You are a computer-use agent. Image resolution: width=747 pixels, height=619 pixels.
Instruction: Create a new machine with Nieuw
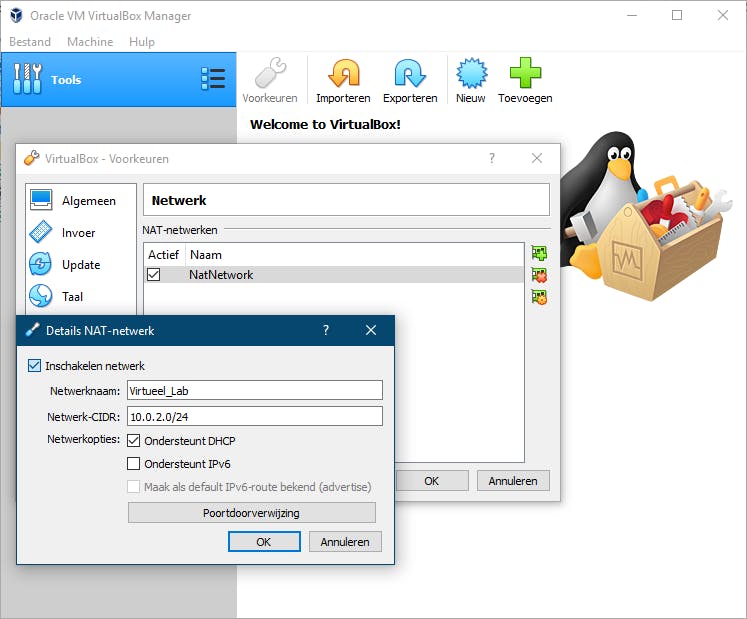tap(471, 80)
